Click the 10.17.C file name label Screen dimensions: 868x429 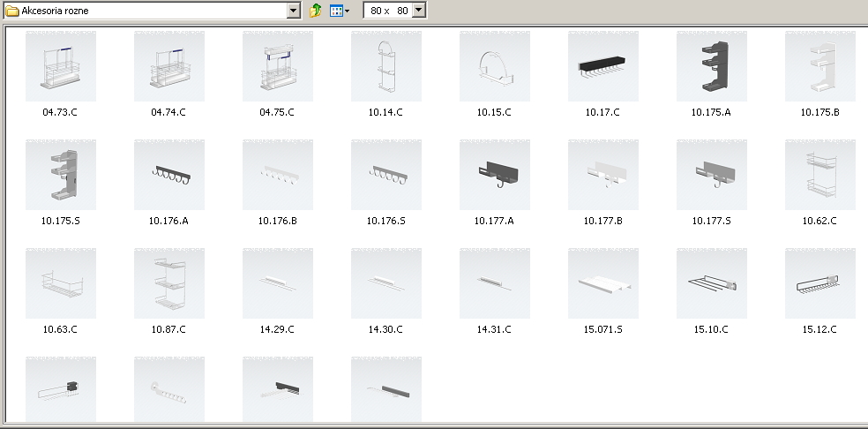(602, 112)
